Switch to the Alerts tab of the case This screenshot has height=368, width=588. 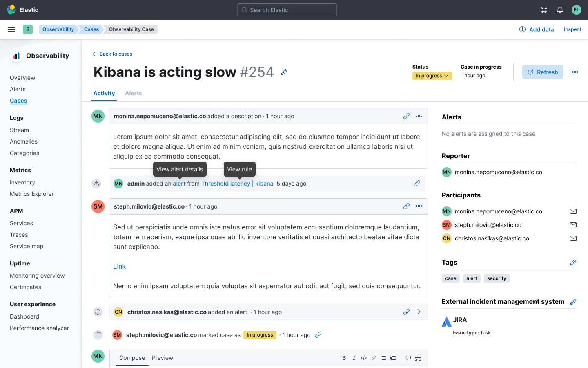coord(134,93)
